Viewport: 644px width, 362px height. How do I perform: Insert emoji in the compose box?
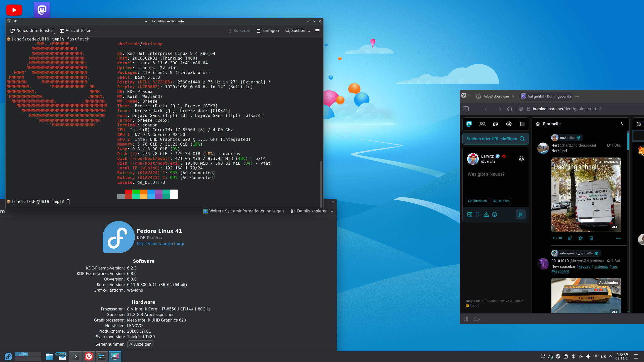pos(495,214)
